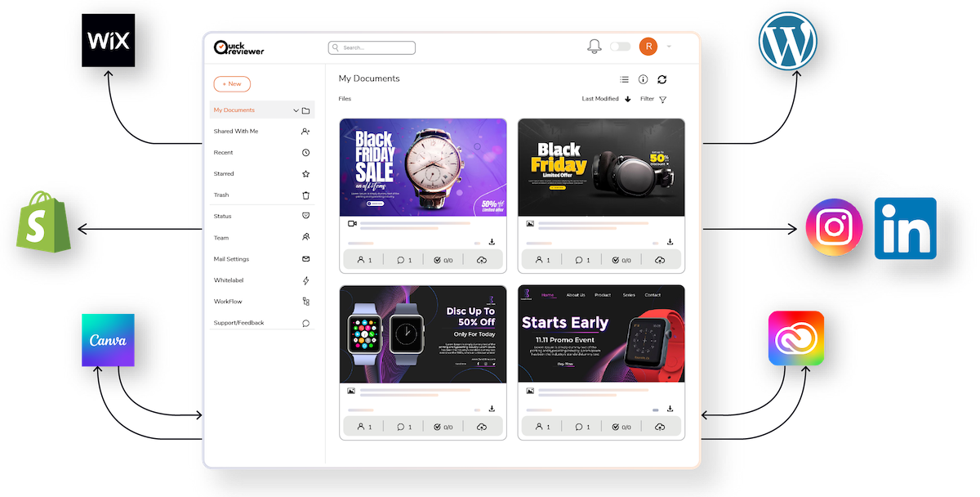Refresh the documents list
Viewport: 980px width, 497px height.
(661, 79)
